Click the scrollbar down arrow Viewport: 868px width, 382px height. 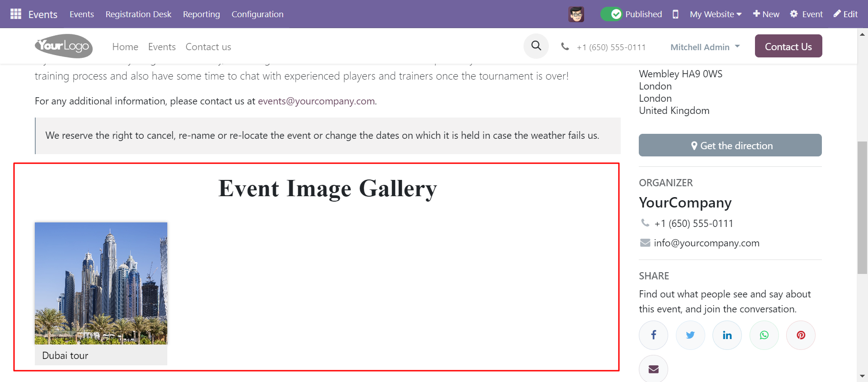(x=862, y=376)
